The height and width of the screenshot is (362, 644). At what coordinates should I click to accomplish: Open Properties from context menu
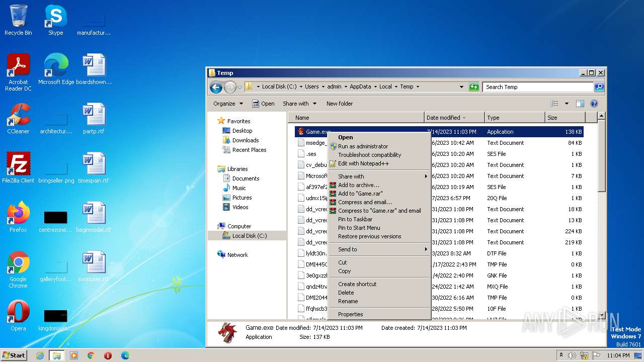pos(379,314)
